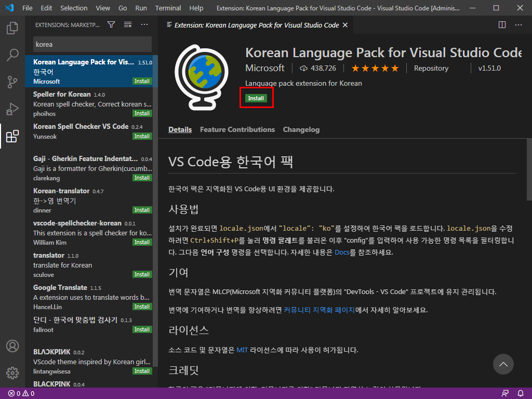532x399 pixels.
Task: Open the Run menu
Action: tap(141, 8)
